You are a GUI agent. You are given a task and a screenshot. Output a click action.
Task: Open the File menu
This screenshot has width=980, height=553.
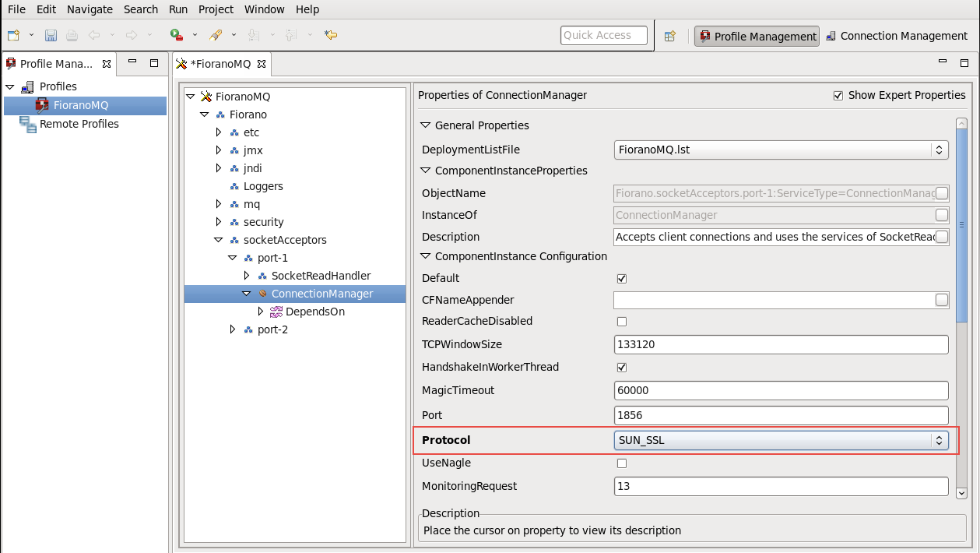point(16,9)
